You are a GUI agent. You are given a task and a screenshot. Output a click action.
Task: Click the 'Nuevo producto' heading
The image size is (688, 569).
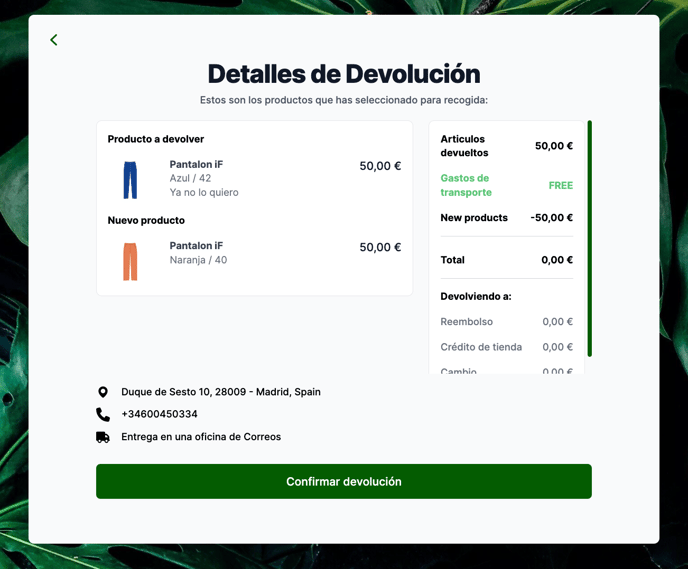point(146,220)
